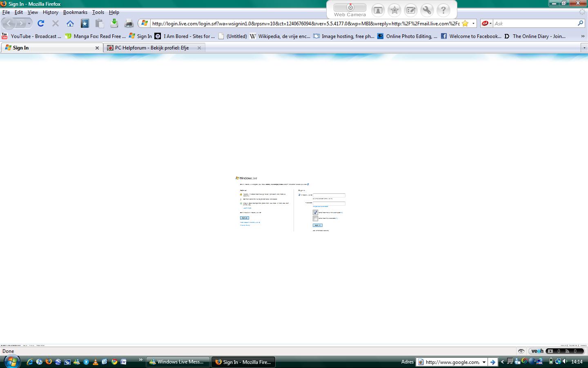The width and height of the screenshot is (588, 368).
Task: Click the Stop loading X icon
Action: click(x=56, y=23)
